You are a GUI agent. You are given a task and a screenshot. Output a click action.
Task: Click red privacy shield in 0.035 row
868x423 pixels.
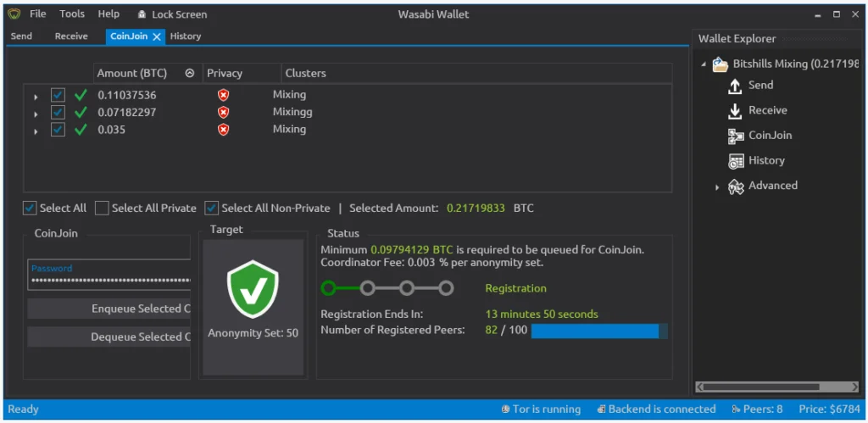(223, 130)
